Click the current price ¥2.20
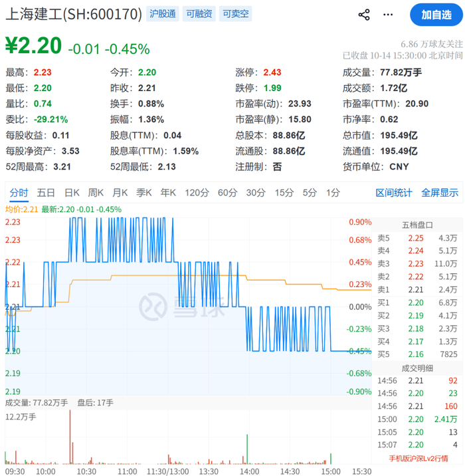This screenshot has height=476, width=465. click(x=33, y=45)
